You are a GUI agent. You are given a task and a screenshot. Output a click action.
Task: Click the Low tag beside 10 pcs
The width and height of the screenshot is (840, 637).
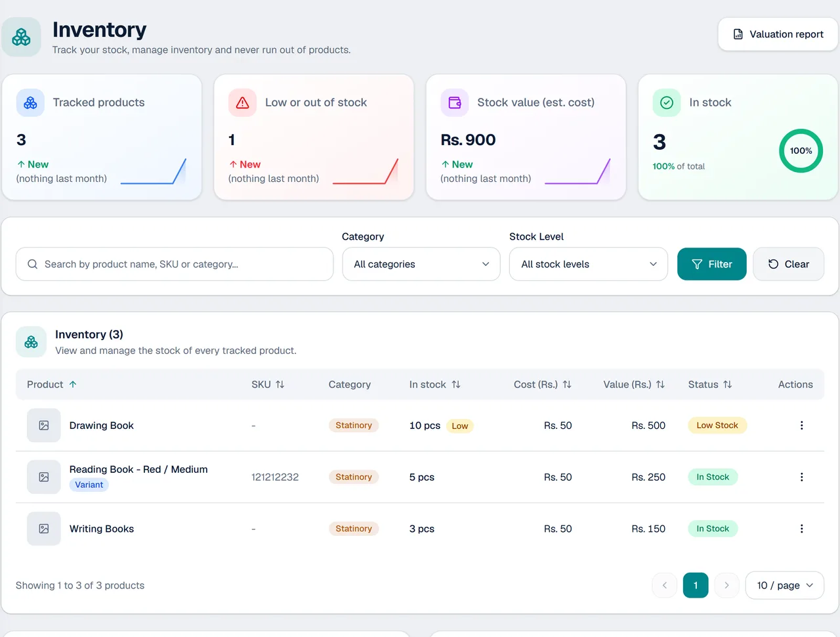coord(460,426)
